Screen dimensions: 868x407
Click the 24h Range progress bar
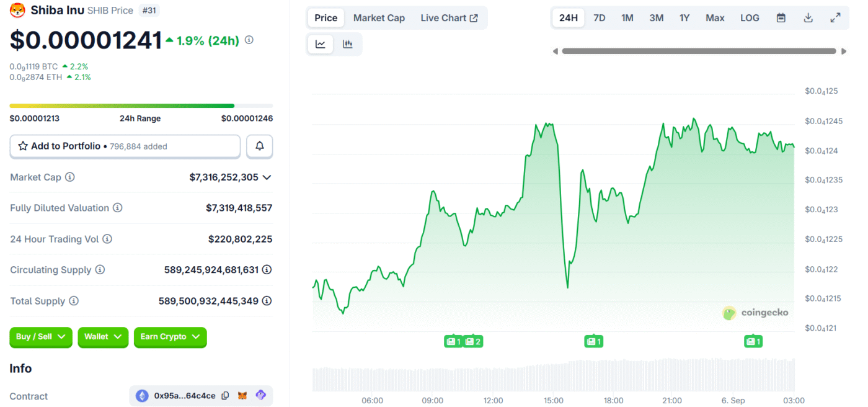tap(141, 106)
